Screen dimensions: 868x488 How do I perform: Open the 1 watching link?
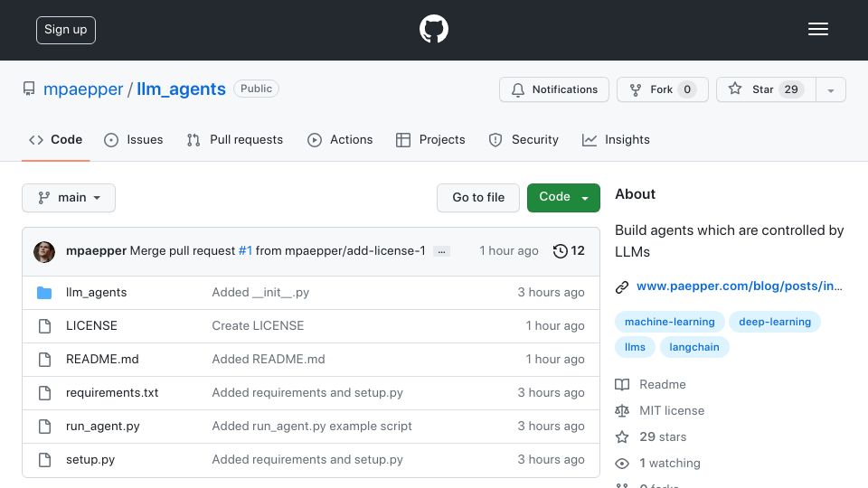click(670, 463)
